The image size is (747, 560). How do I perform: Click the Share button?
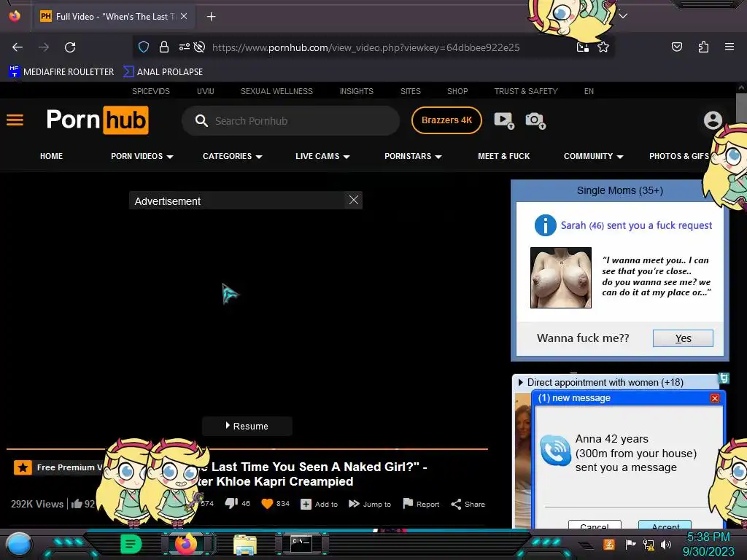pos(468,504)
